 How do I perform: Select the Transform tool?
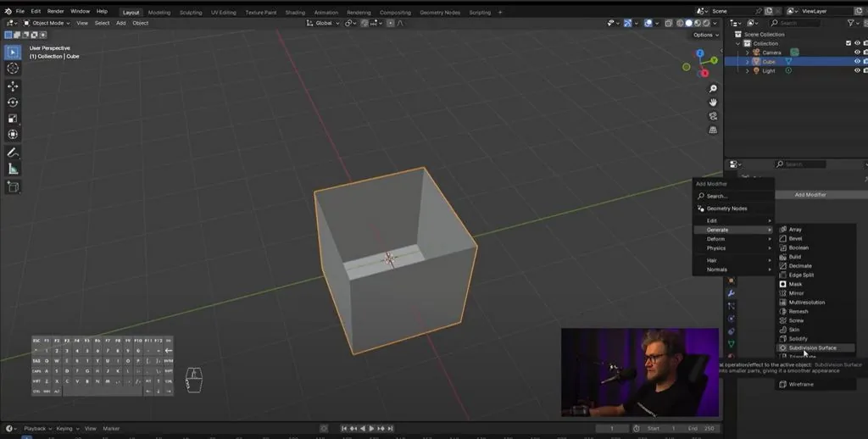13,135
